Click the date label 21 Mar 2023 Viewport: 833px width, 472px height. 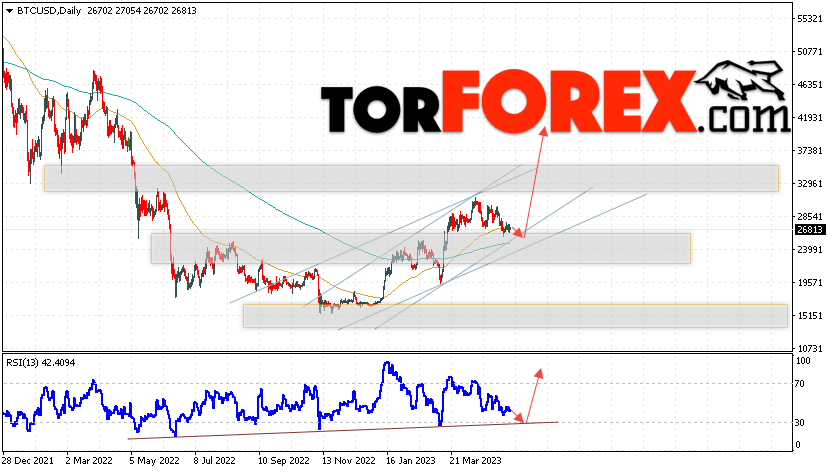tap(475, 460)
